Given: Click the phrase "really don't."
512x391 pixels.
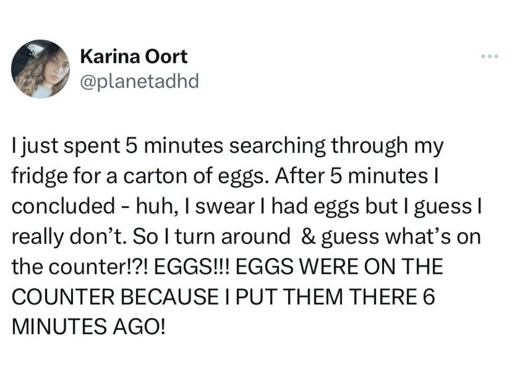Looking at the screenshot, I should (x=70, y=237).
